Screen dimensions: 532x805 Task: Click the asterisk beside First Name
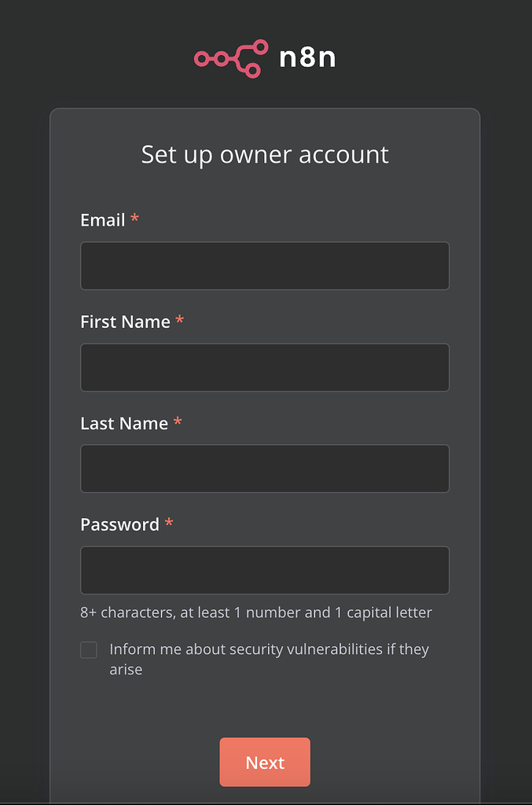pyautogui.click(x=179, y=320)
